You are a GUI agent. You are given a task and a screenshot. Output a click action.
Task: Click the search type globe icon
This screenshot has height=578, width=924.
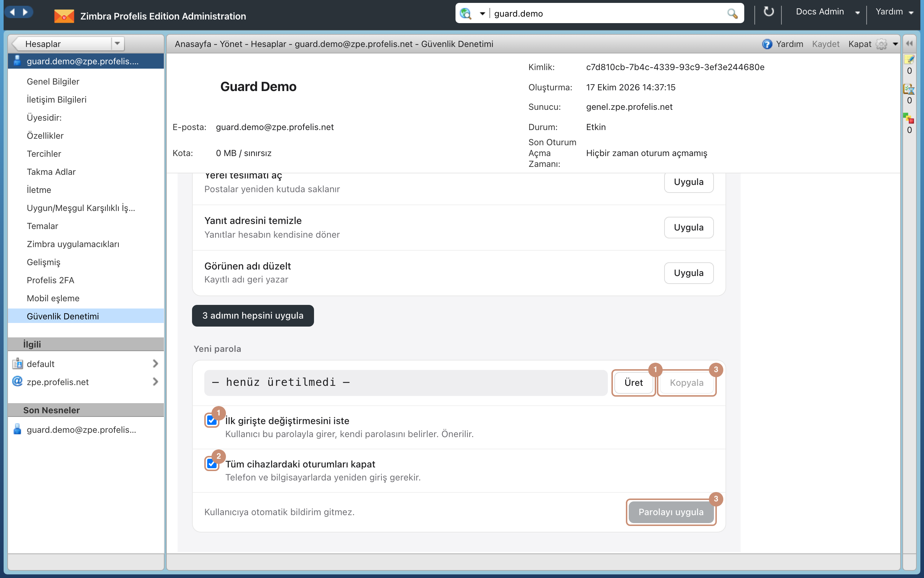click(466, 13)
